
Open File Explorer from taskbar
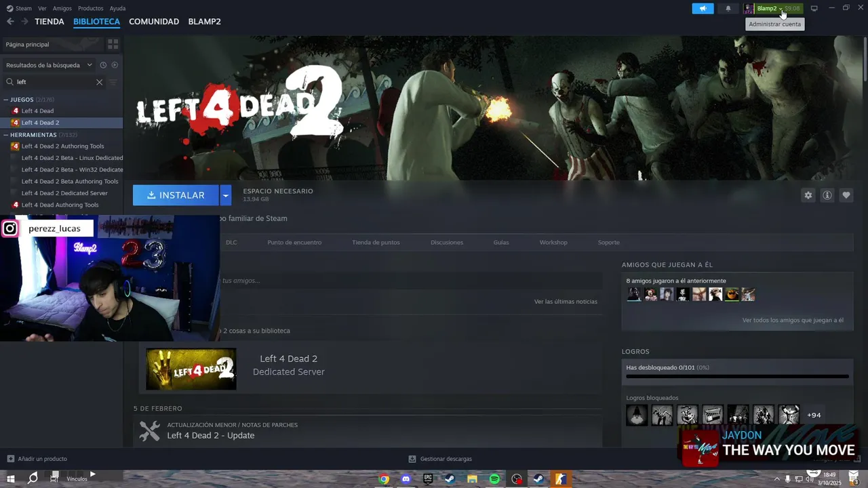(x=472, y=479)
